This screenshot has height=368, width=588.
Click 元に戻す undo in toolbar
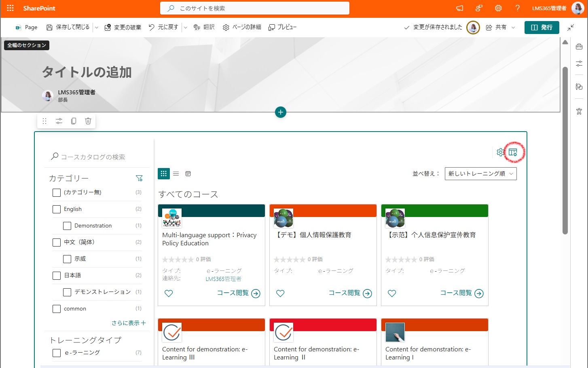[x=163, y=27]
